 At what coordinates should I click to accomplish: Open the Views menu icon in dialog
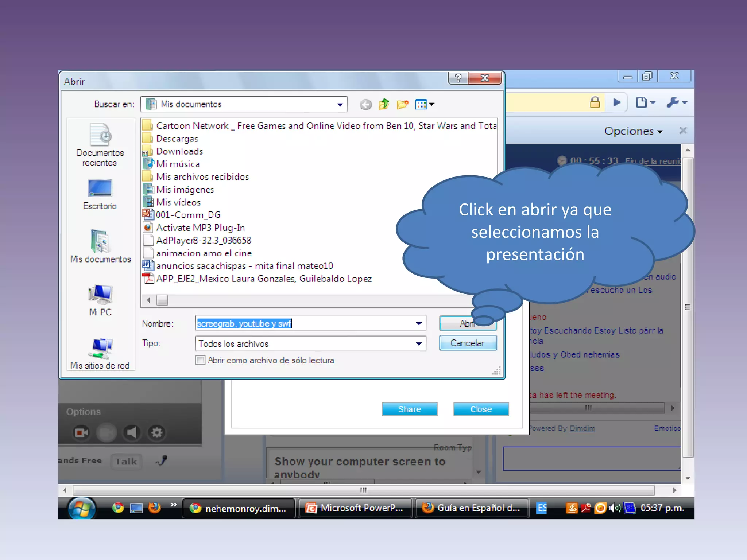coord(425,105)
